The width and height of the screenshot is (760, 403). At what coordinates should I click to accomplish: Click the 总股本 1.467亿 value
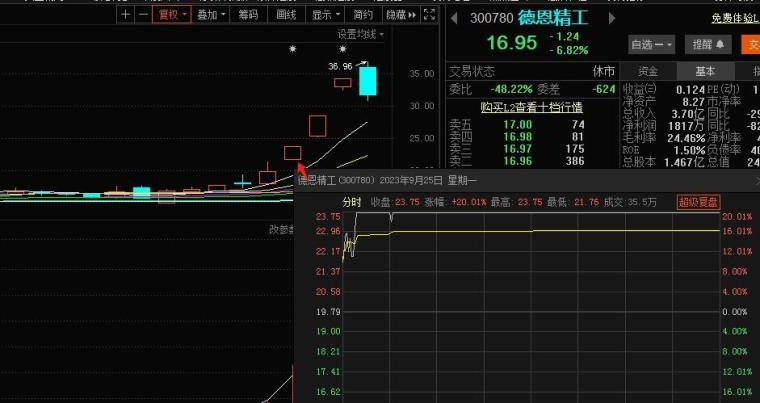tap(685, 162)
